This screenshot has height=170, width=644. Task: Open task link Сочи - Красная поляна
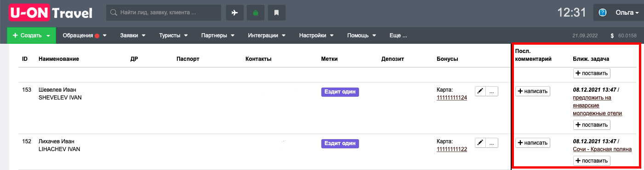[x=602, y=149]
